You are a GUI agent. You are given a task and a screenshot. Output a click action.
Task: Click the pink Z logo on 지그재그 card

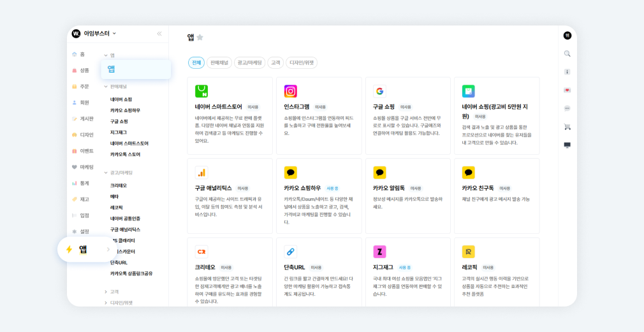[x=379, y=252]
